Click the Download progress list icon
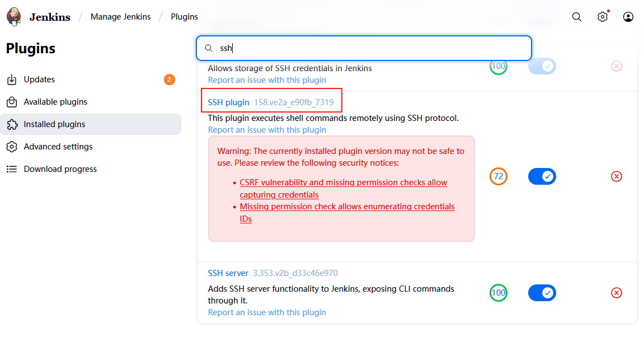The height and width of the screenshot is (360, 644). 12,169
